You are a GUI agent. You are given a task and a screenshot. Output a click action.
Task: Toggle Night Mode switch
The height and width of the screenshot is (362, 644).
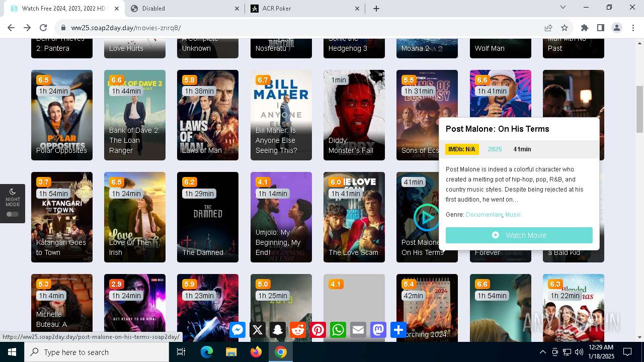(13, 214)
